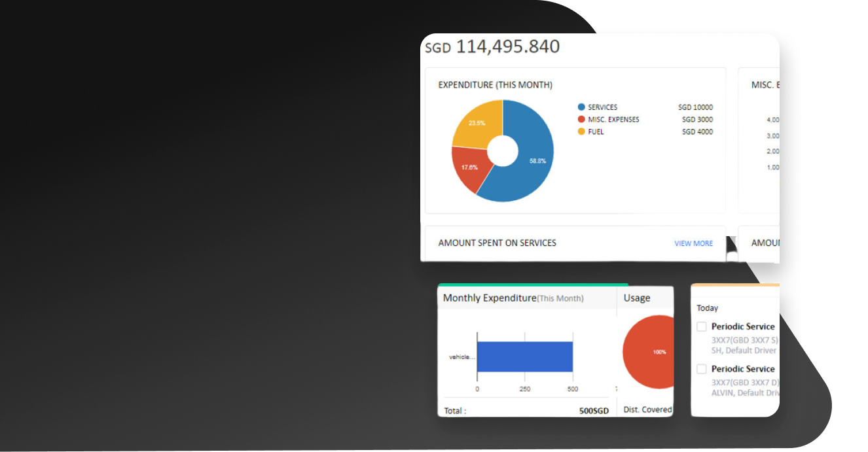Screen dimensions: 868x452
Task: Click the Expenditure (This Month) card title
Action: click(495, 85)
